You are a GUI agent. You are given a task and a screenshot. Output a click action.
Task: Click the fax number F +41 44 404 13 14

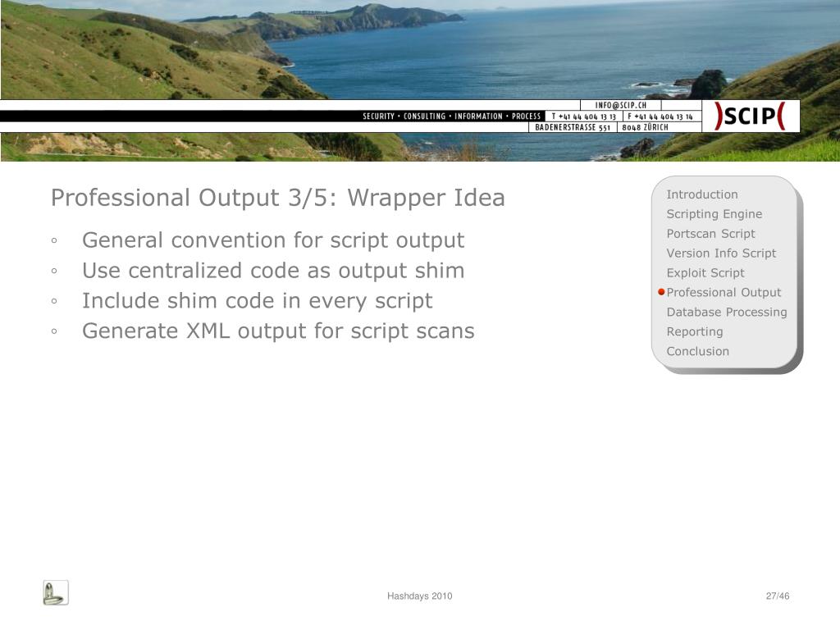pyautogui.click(x=660, y=116)
